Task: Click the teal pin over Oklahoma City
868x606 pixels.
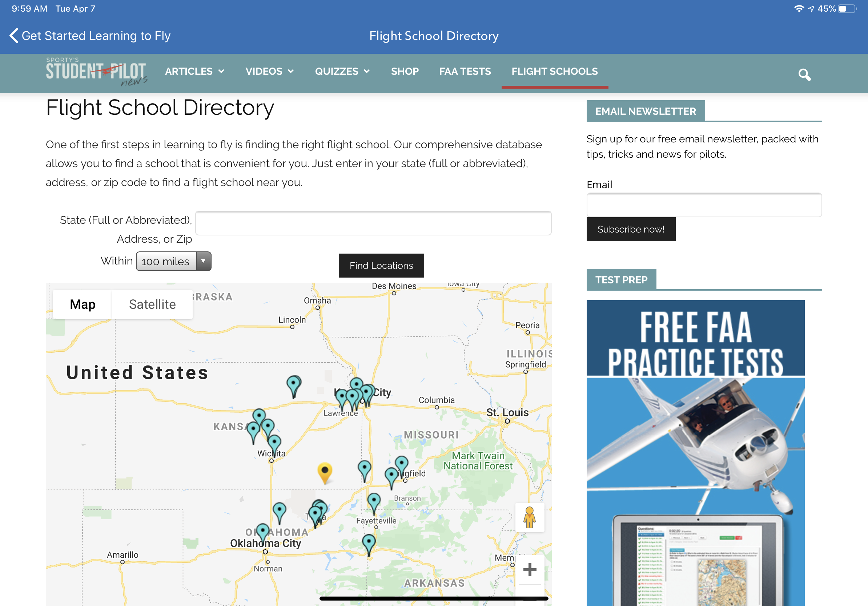Action: pos(263,534)
